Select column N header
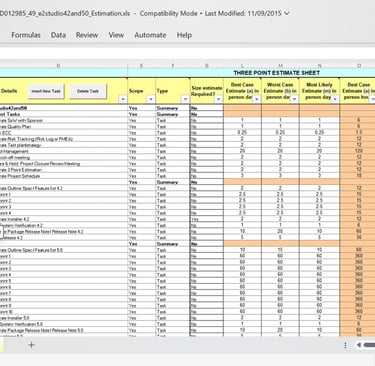This screenshot has width=375, height=366. [x=319, y=66]
